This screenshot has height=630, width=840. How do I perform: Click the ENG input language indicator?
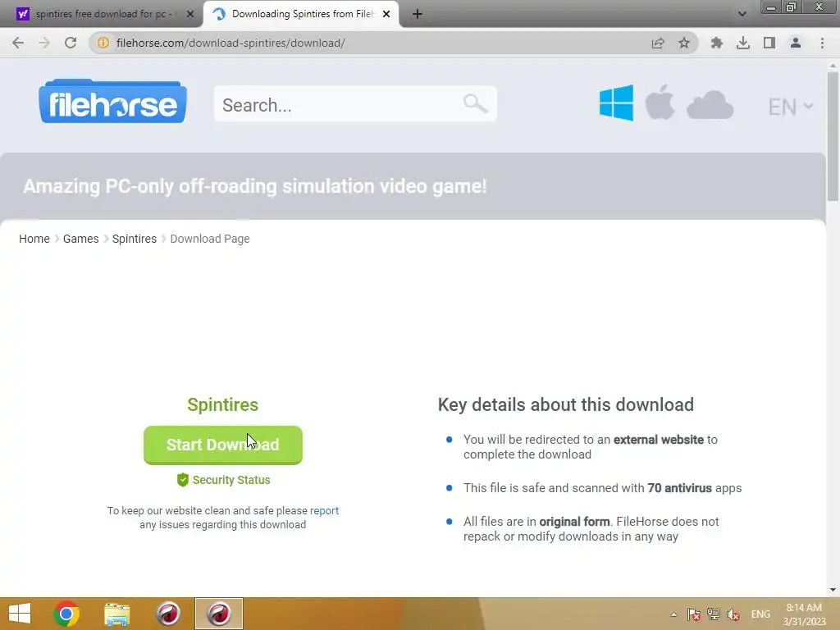point(760,614)
